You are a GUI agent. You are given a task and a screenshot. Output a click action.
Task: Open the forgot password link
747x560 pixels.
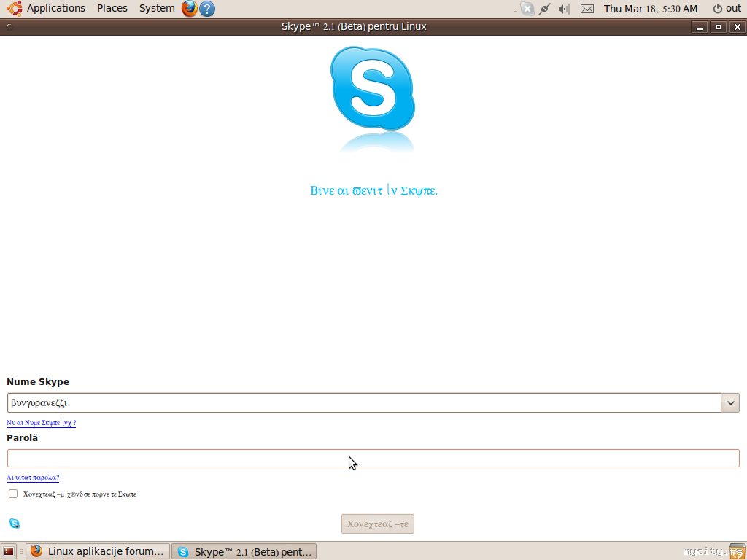click(33, 477)
